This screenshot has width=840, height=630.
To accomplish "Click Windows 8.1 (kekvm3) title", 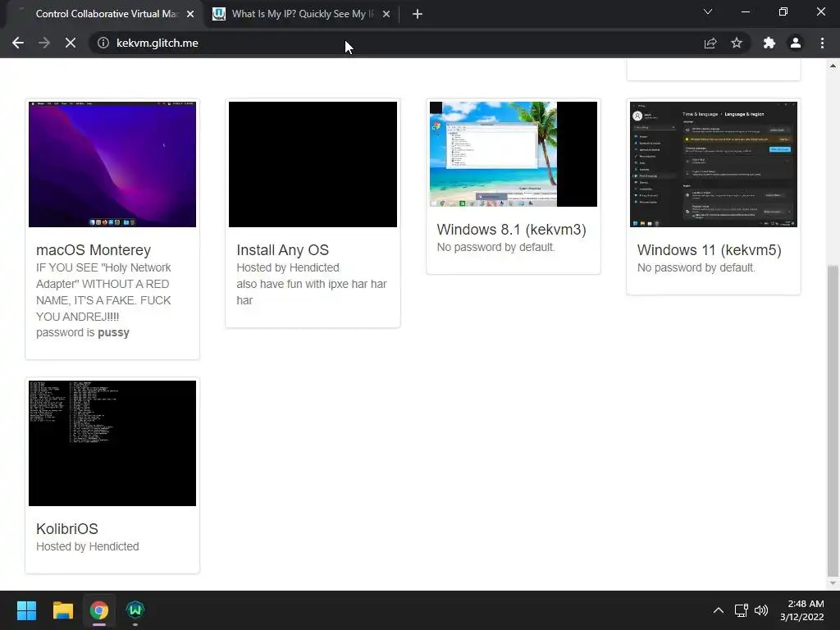I will click(x=512, y=230).
